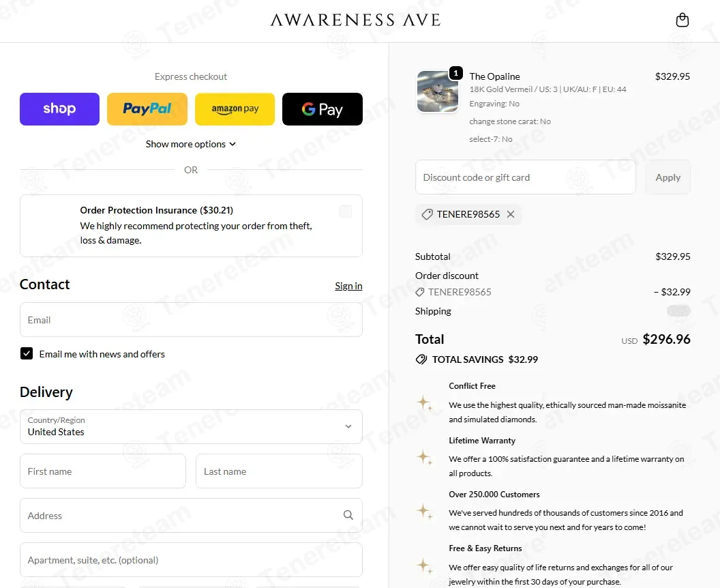Click the quantity badge on product image
This screenshot has height=588, width=720.
455,72
